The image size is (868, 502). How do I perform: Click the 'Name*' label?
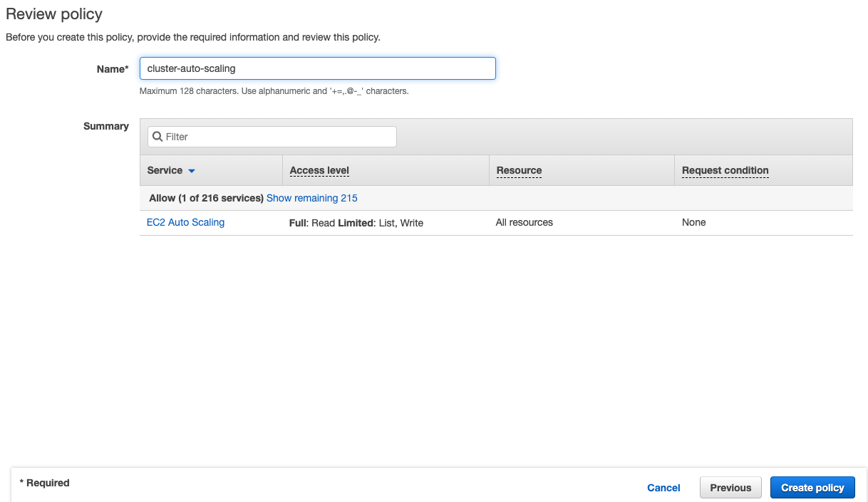tap(113, 69)
